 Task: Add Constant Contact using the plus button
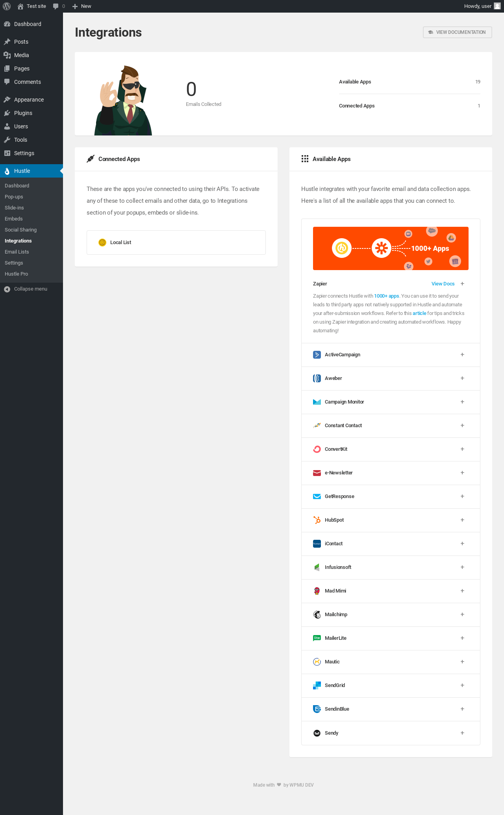[462, 426]
